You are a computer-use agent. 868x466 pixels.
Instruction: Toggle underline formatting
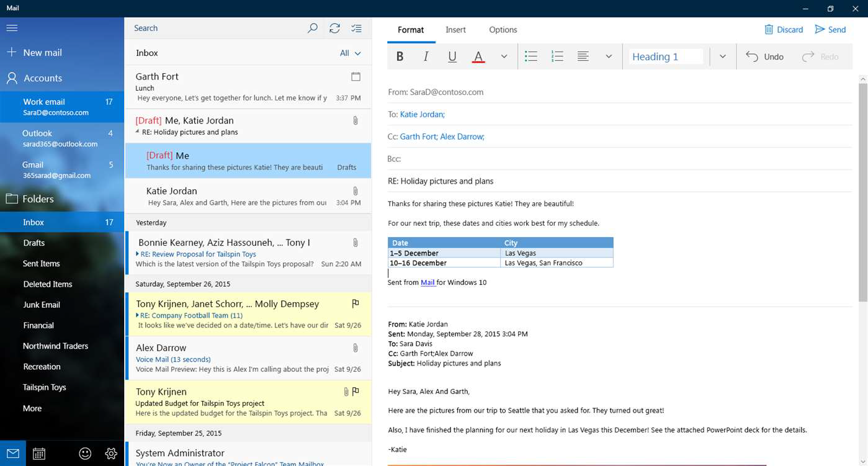(x=452, y=56)
